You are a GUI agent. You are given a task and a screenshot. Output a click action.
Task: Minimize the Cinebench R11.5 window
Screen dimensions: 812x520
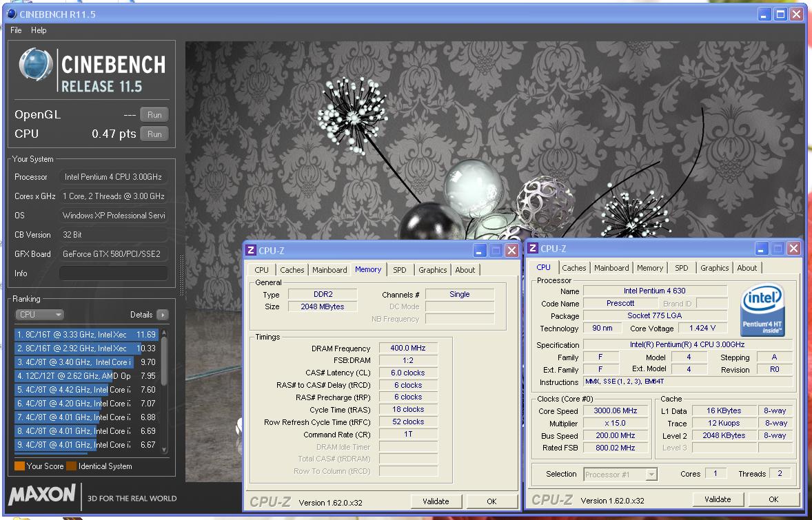765,14
